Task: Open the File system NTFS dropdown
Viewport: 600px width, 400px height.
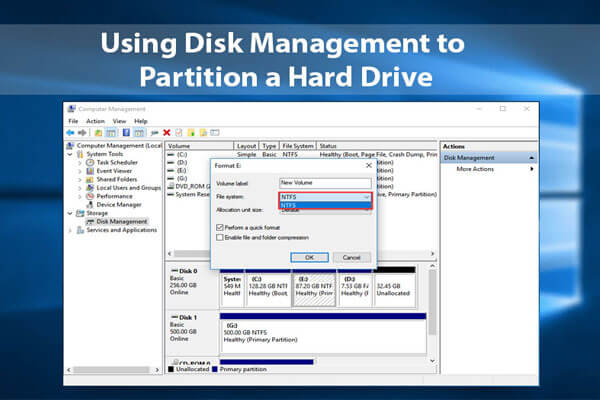Action: (325, 197)
